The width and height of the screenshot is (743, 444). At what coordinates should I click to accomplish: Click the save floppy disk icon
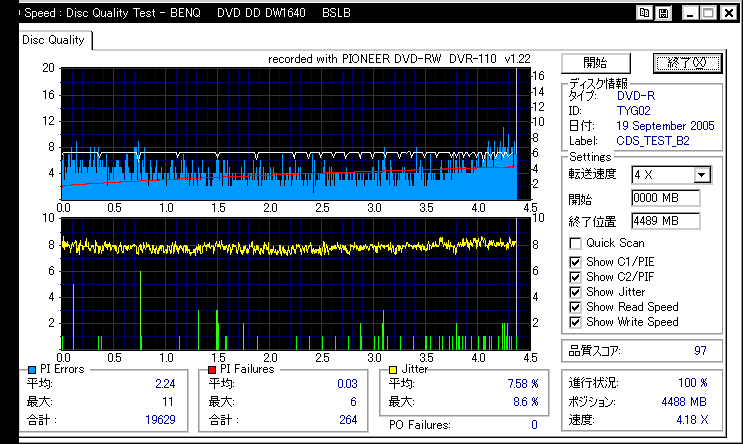[x=663, y=13]
